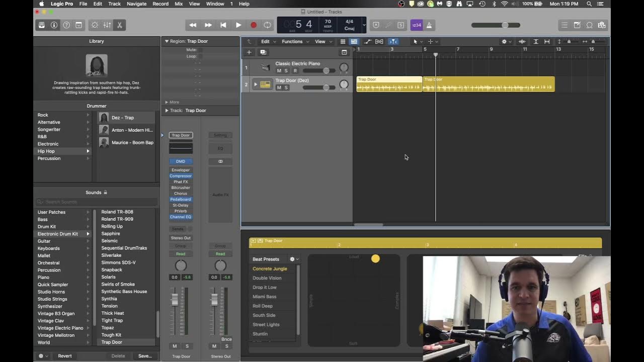
Task: Open the Mix menu
Action: click(179, 4)
